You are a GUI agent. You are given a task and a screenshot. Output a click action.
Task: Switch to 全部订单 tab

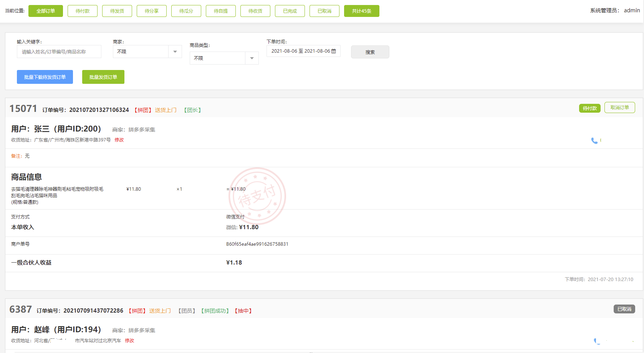tap(46, 11)
